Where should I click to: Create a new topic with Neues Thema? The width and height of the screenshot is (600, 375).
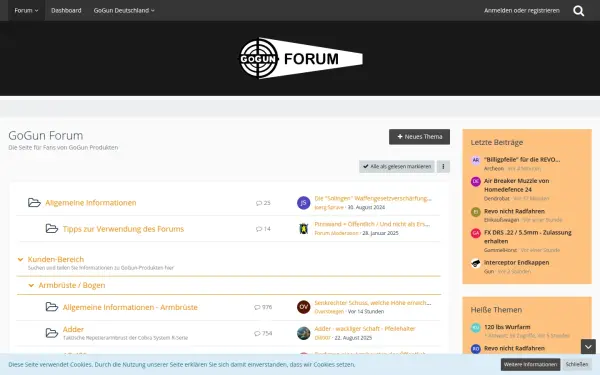(419, 137)
